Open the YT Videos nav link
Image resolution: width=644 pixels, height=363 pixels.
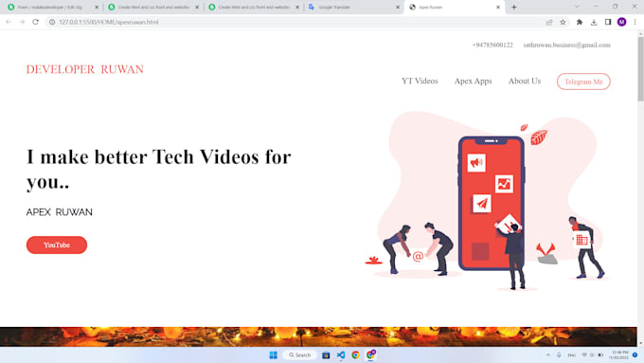tap(420, 81)
